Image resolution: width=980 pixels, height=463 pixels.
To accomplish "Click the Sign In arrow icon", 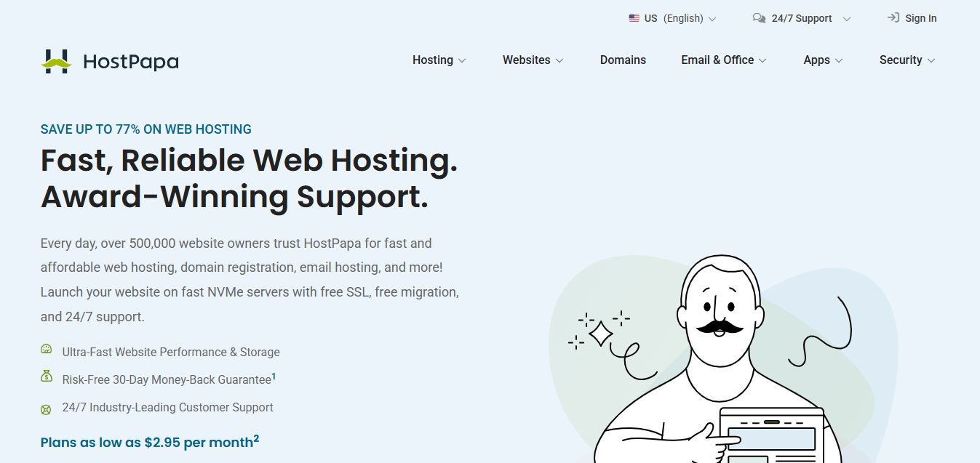I will click(893, 18).
